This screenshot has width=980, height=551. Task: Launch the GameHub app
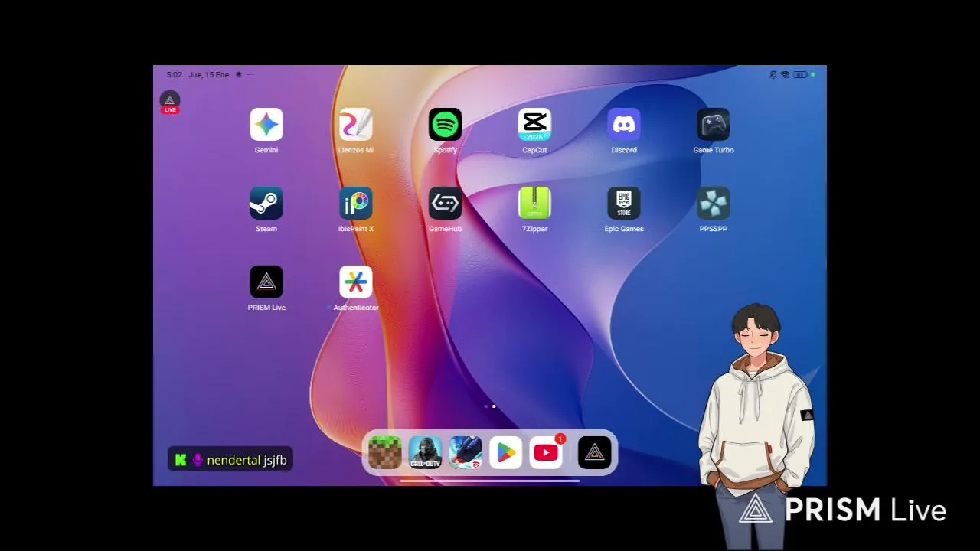[446, 204]
